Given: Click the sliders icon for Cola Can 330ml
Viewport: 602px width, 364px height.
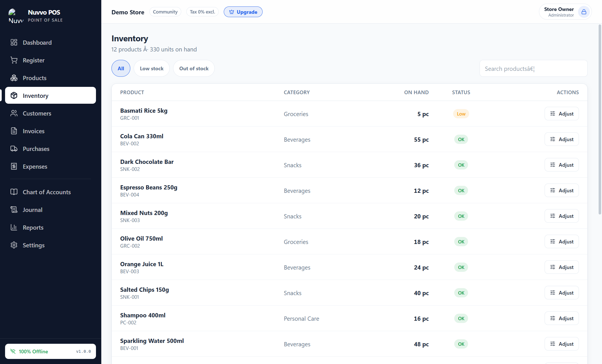Looking at the screenshot, I should click(553, 139).
